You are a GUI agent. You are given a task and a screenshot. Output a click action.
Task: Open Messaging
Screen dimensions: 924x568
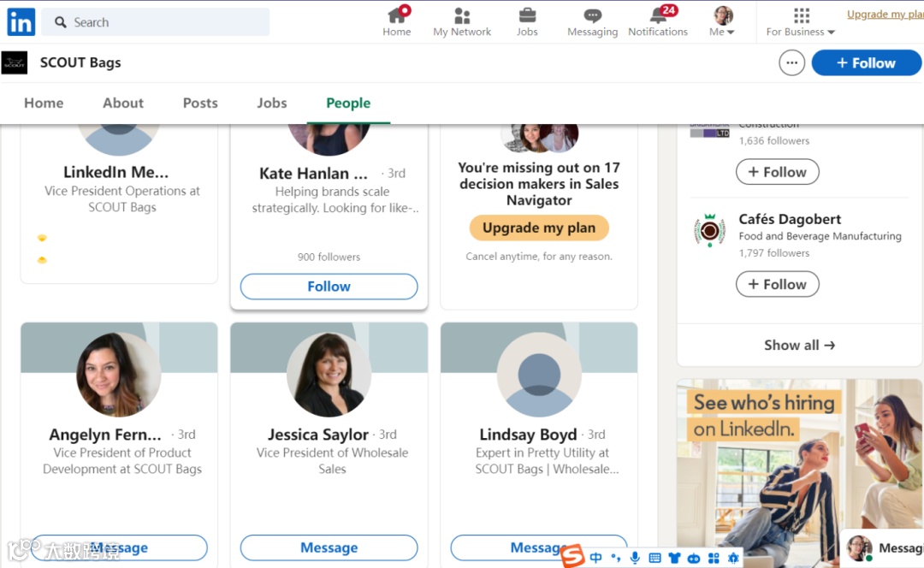coord(592,21)
